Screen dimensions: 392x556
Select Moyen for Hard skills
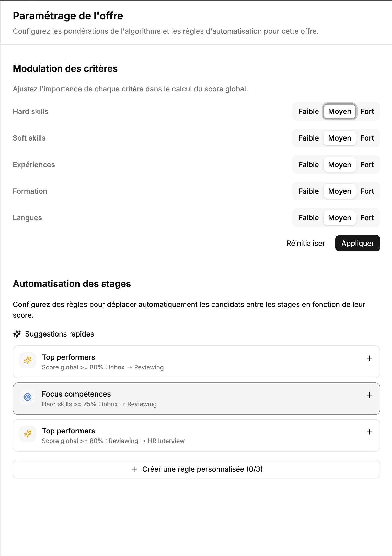tap(339, 111)
